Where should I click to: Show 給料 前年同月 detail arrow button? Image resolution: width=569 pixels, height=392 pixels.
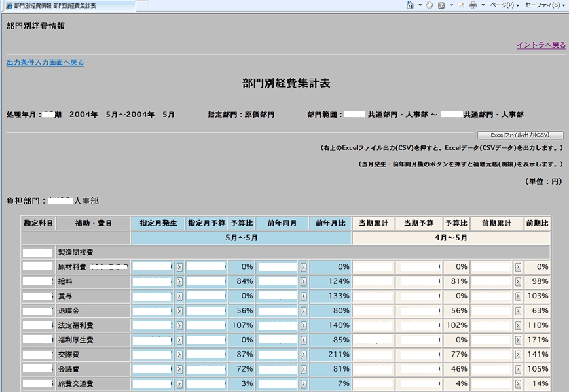303,282
